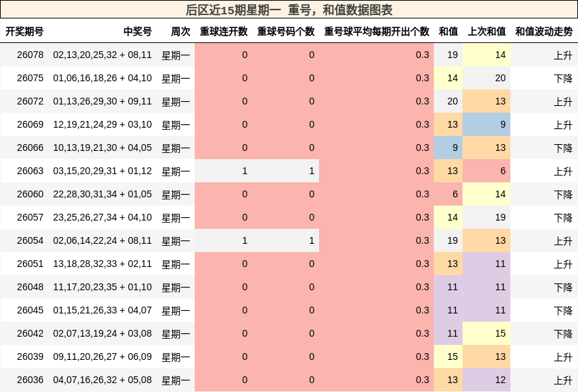Viewport: 578px width, 392px height.
Task: Click the 和值波动走势 column header
Action: coord(544,31)
